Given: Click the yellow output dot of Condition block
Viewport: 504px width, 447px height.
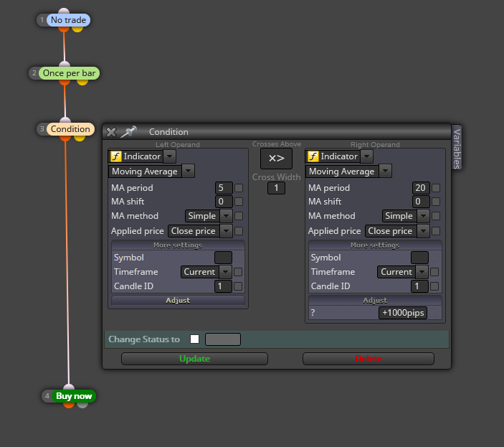Looking at the screenshot, I should (x=80, y=138).
